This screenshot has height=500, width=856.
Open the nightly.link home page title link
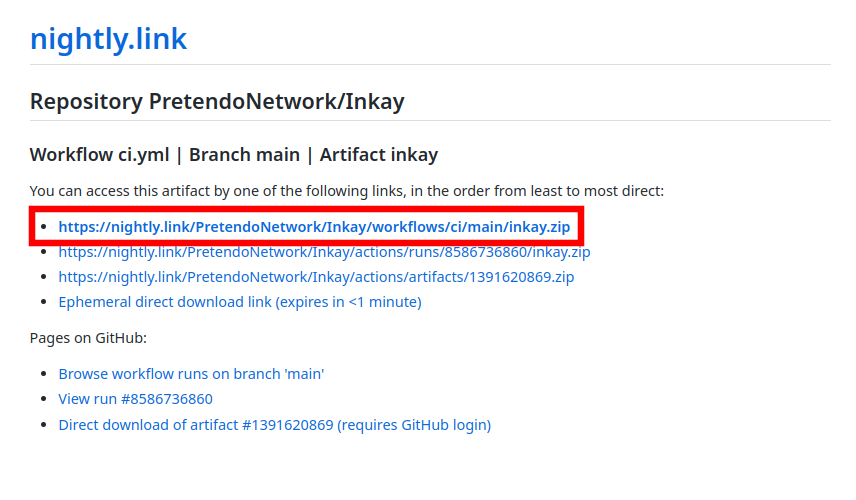point(108,39)
